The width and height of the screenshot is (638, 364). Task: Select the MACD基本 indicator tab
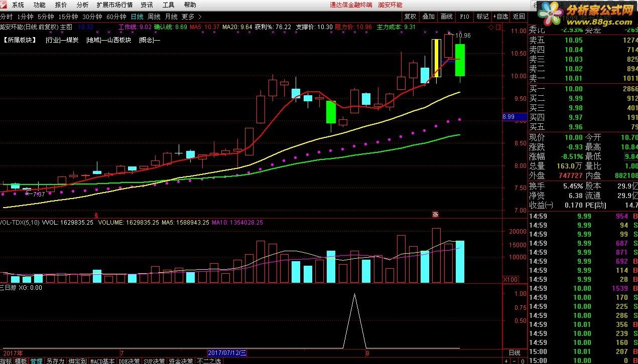[x=102, y=361]
